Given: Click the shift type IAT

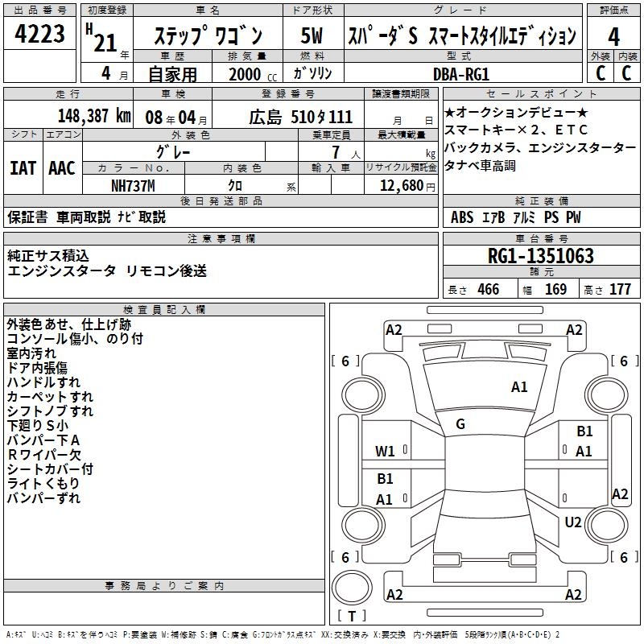Looking at the screenshot, I should [23, 168].
